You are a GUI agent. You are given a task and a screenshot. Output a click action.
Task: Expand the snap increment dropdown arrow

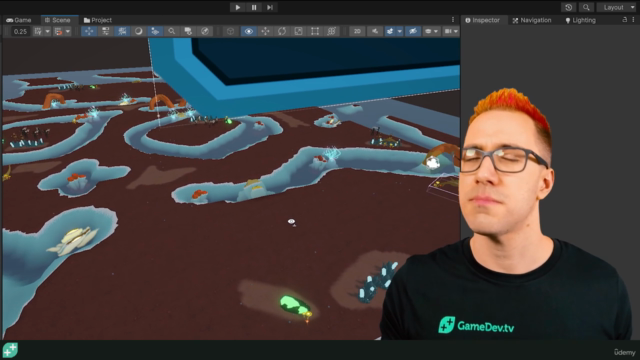point(68,31)
